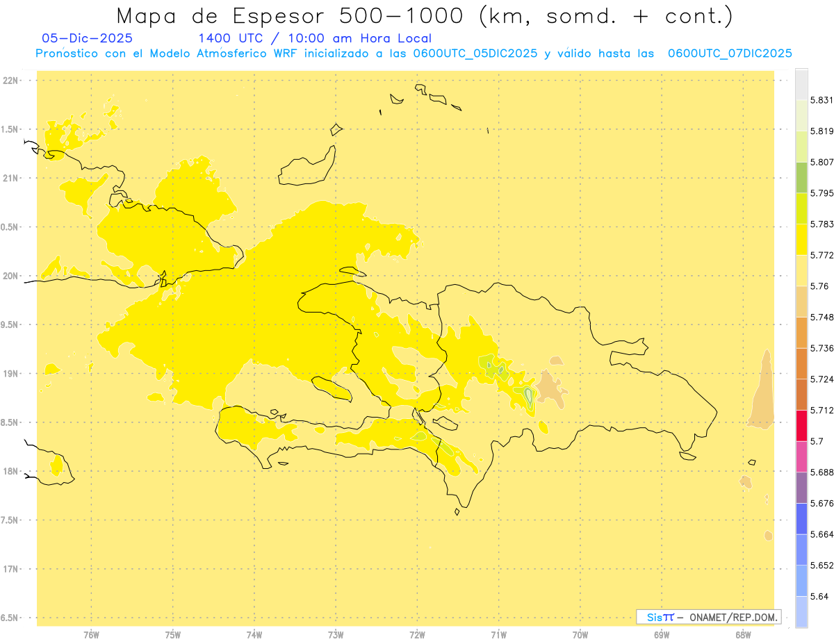The height and width of the screenshot is (644, 834).
Task: Click the 75W longitude label
Action: coord(172,635)
